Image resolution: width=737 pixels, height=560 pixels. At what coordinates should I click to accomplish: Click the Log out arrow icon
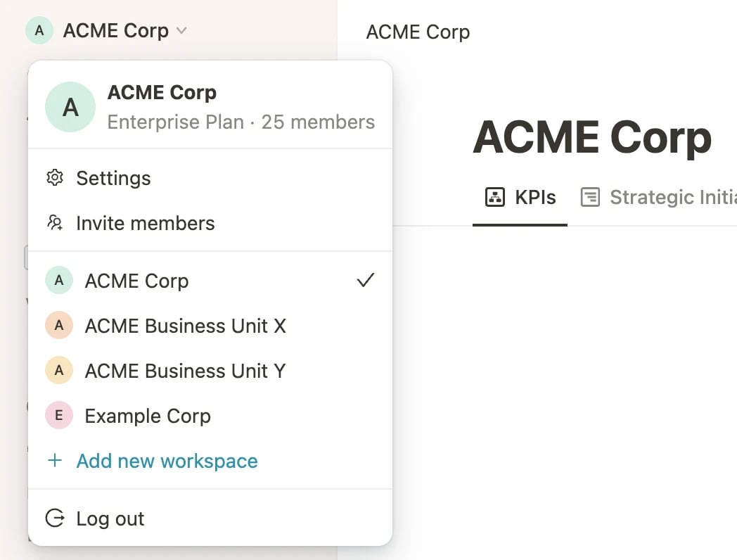click(55, 518)
